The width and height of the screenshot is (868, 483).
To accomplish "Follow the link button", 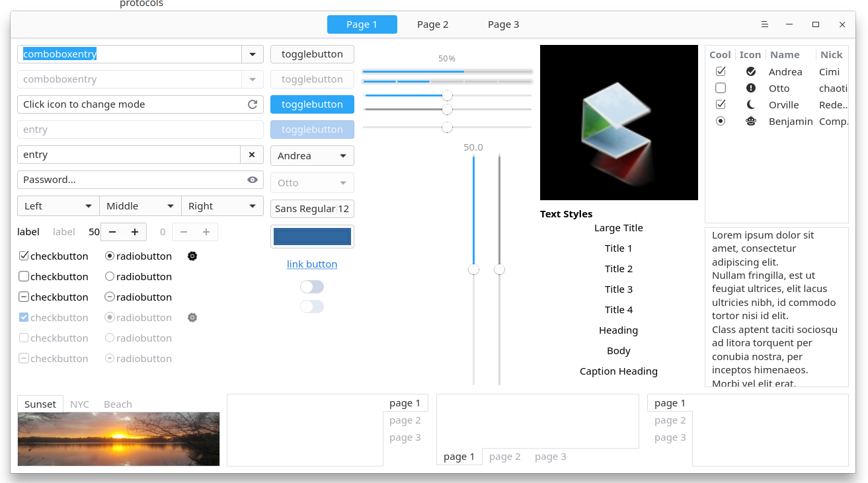I will click(312, 264).
